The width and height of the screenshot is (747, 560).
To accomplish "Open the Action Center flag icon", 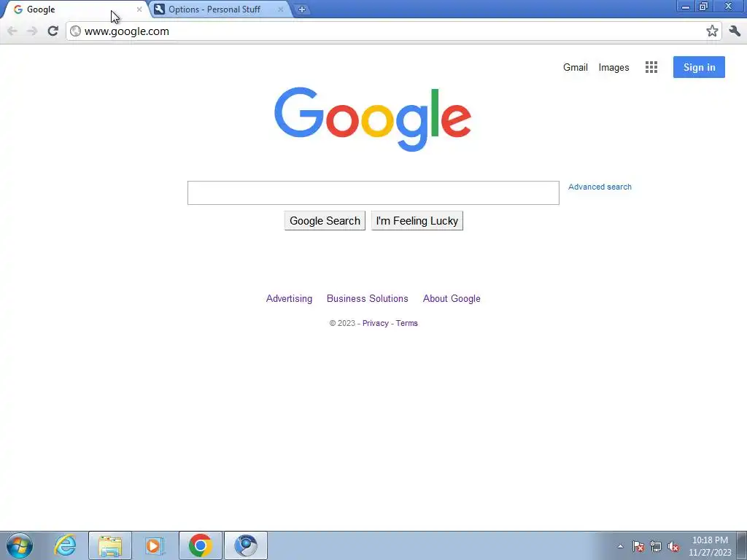I will click(638, 546).
